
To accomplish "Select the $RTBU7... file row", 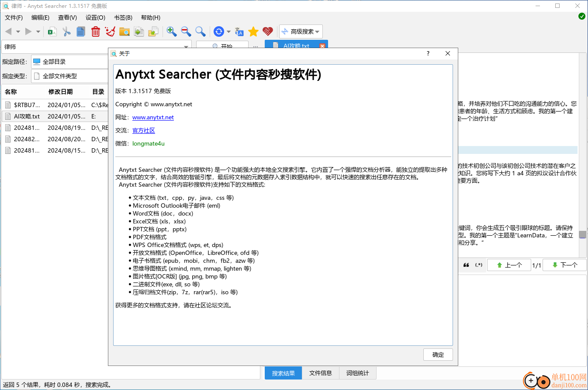I will (55, 105).
